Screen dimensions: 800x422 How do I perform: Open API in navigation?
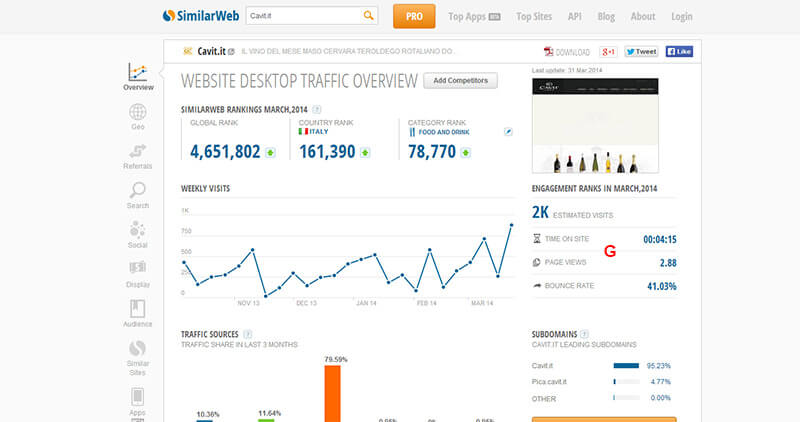pos(574,16)
